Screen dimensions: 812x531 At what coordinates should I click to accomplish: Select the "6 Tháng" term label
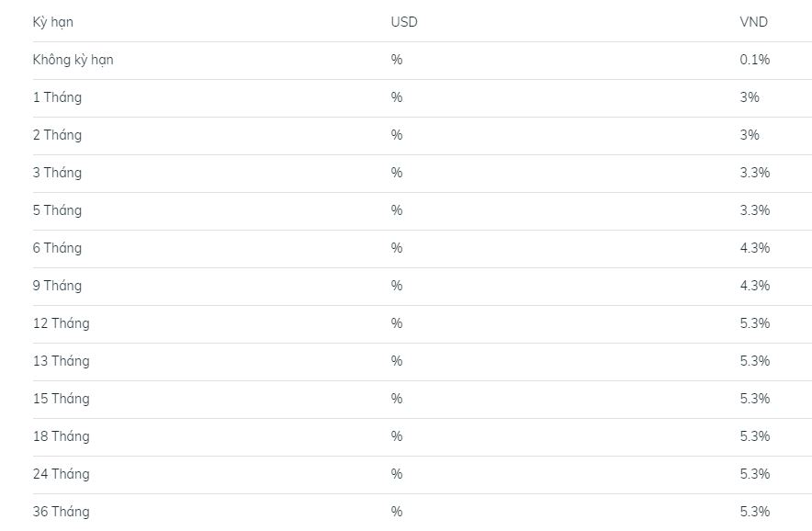pyautogui.click(x=57, y=248)
